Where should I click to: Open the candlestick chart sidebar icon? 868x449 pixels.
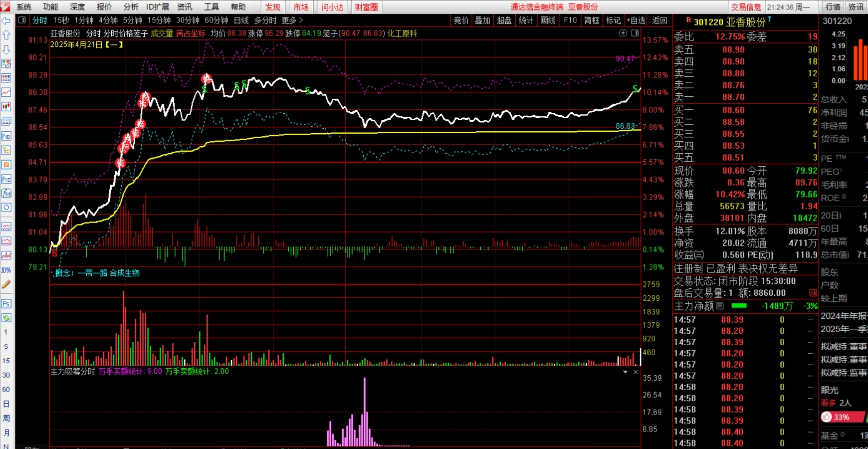(x=6, y=107)
